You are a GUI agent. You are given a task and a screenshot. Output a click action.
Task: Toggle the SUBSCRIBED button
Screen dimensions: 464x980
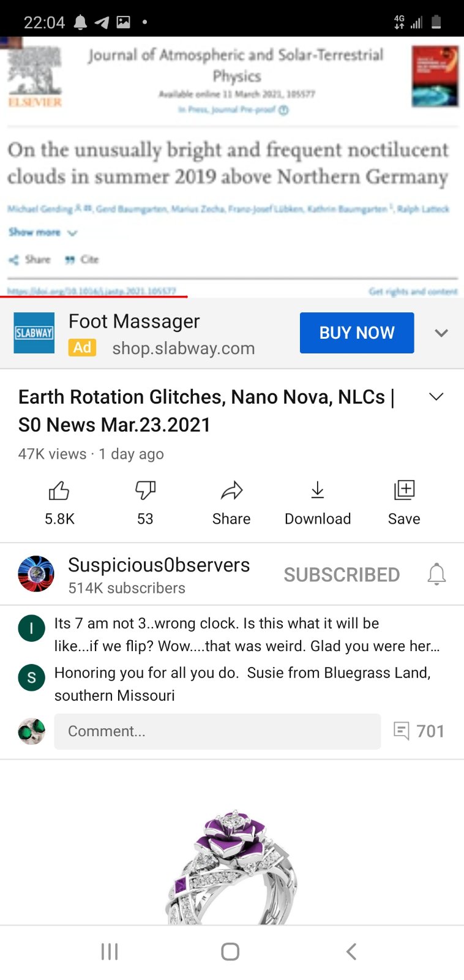tap(342, 575)
